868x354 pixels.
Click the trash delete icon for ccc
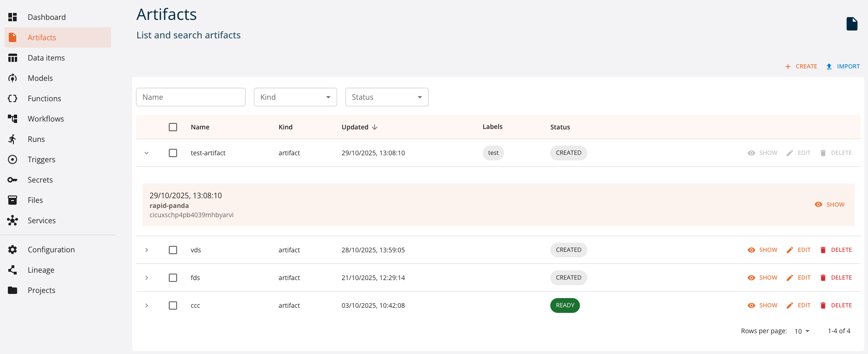coord(823,305)
